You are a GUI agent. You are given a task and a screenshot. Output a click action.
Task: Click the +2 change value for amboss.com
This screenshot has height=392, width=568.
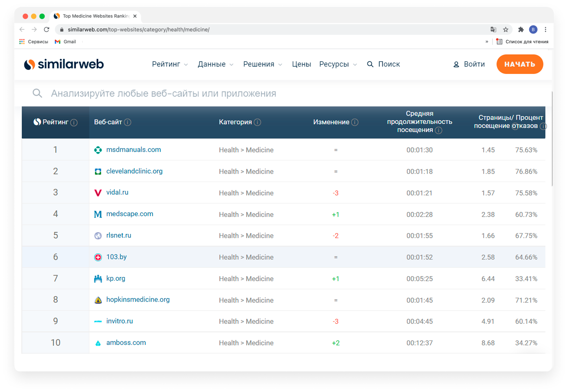click(336, 343)
